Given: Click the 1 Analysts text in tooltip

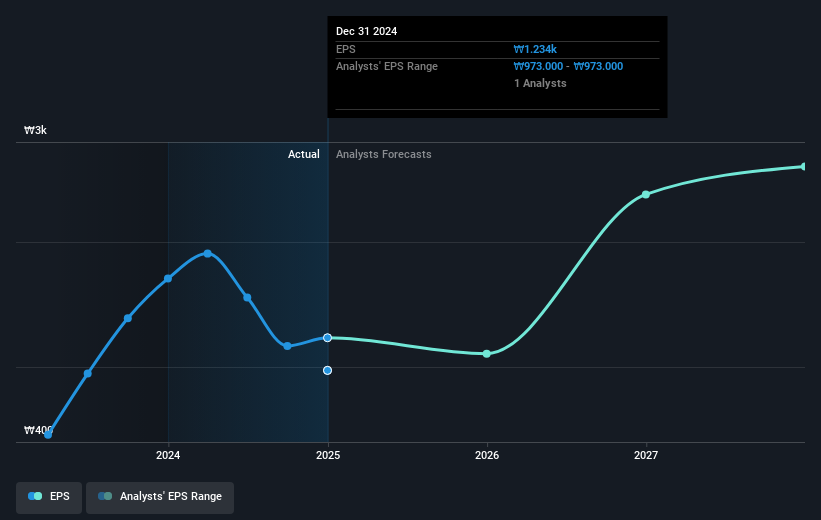Looking at the screenshot, I should click(540, 83).
